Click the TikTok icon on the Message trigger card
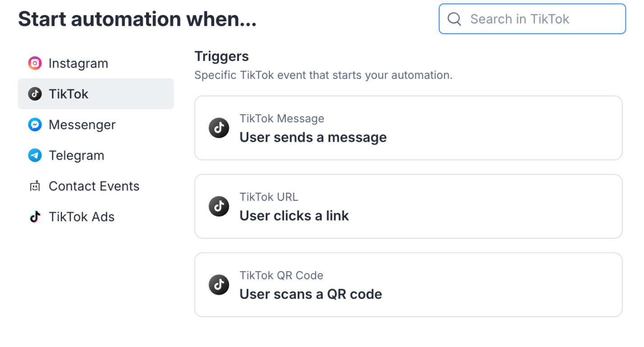The image size is (644, 347). pyautogui.click(x=219, y=128)
